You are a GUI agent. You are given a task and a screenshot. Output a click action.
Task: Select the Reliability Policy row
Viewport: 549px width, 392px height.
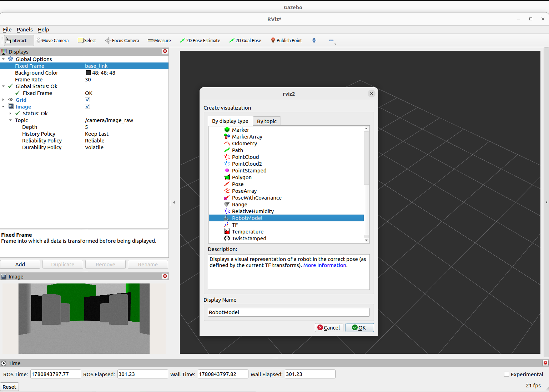(x=84, y=140)
